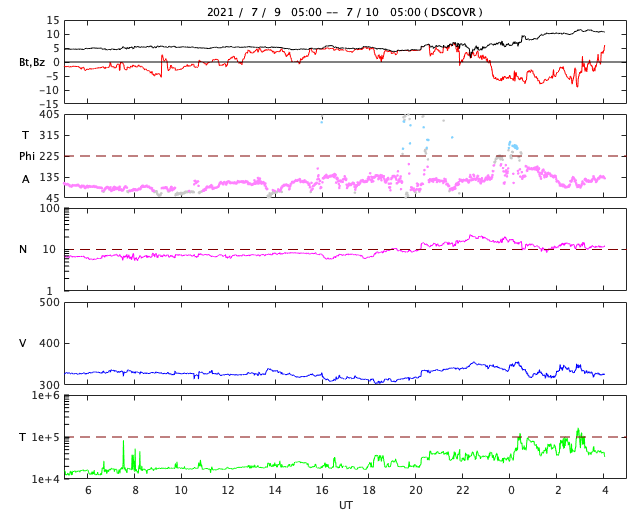The width and height of the screenshot is (640, 512).
Task: Click the 1e+6 label on temperature axis
Action: click(x=45, y=396)
